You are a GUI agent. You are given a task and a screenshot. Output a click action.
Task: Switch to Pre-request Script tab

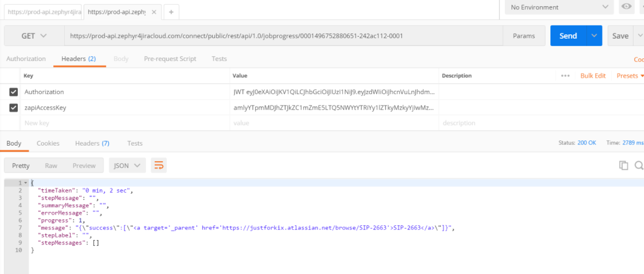click(x=170, y=59)
